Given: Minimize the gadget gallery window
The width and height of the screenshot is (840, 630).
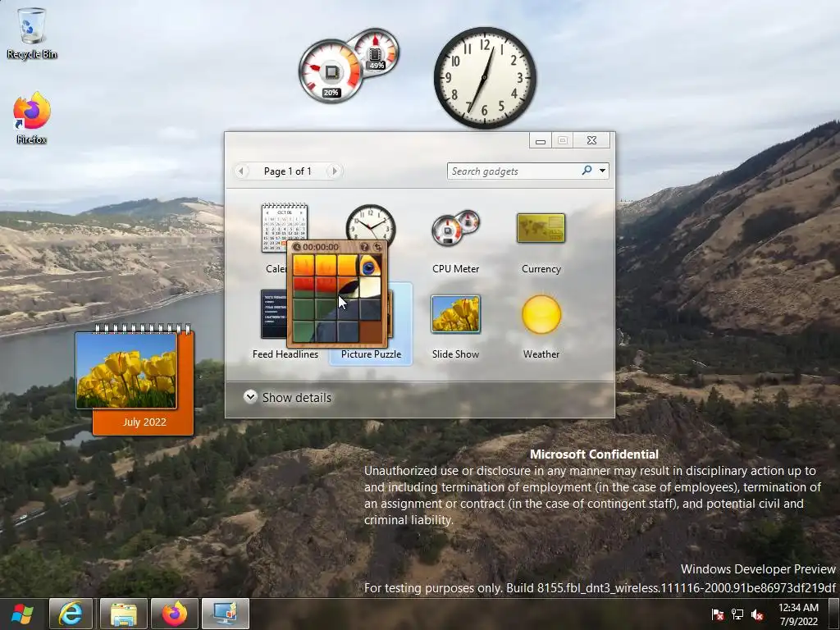Looking at the screenshot, I should point(541,140).
